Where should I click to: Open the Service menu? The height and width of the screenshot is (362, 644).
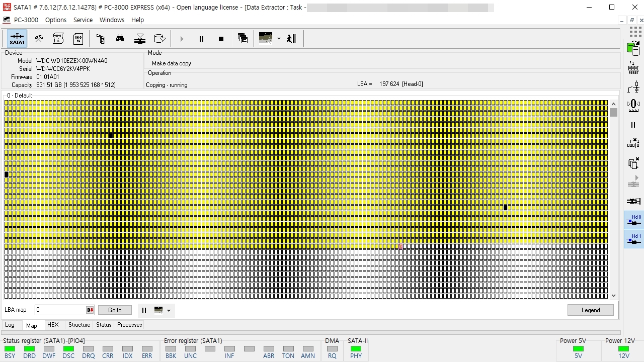click(83, 20)
